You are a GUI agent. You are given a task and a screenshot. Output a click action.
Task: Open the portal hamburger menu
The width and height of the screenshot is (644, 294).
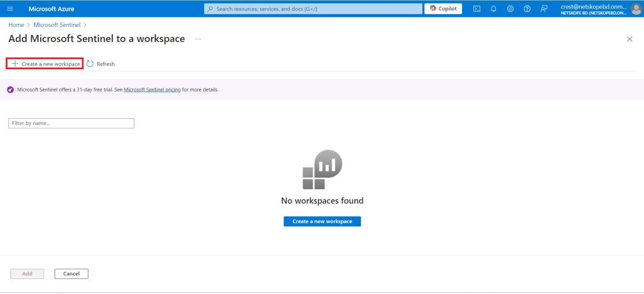(x=10, y=8)
